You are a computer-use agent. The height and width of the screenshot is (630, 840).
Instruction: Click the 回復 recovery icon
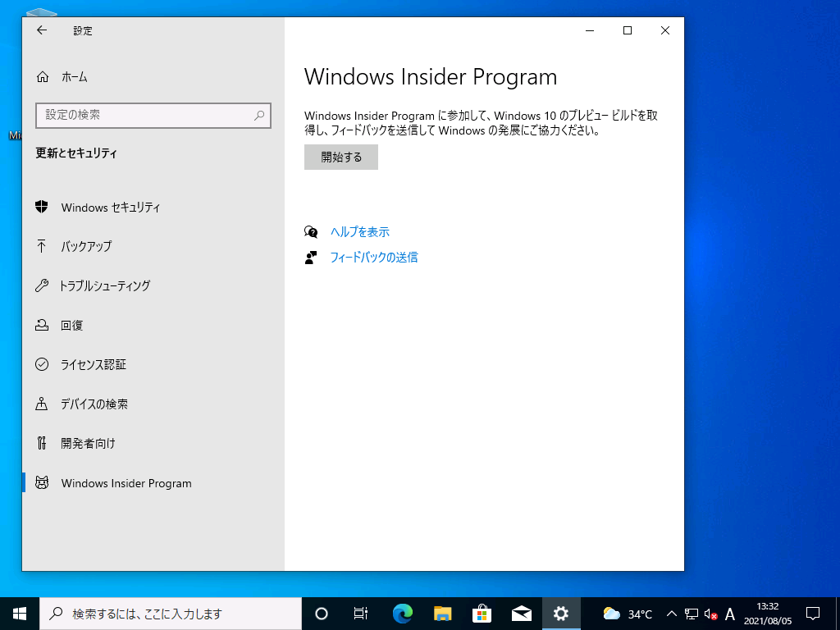(x=42, y=325)
